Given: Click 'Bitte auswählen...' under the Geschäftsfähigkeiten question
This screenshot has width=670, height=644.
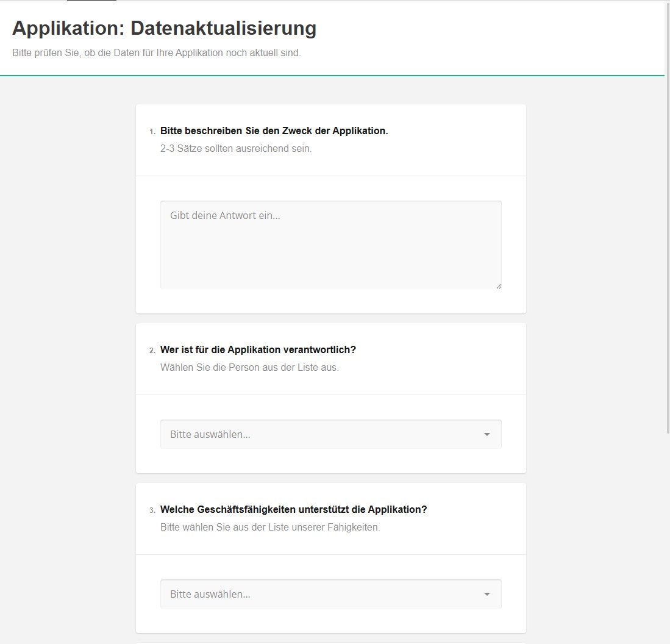Looking at the screenshot, I should click(x=210, y=594).
